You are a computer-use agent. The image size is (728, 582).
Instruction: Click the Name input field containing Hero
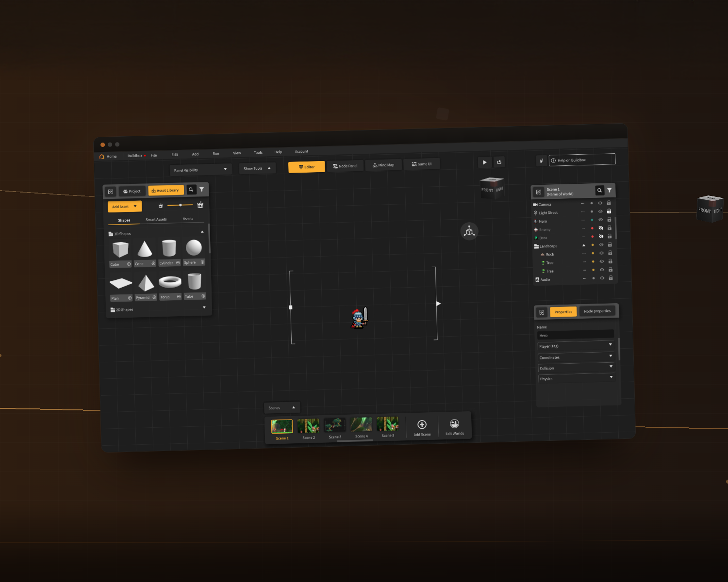pos(576,335)
